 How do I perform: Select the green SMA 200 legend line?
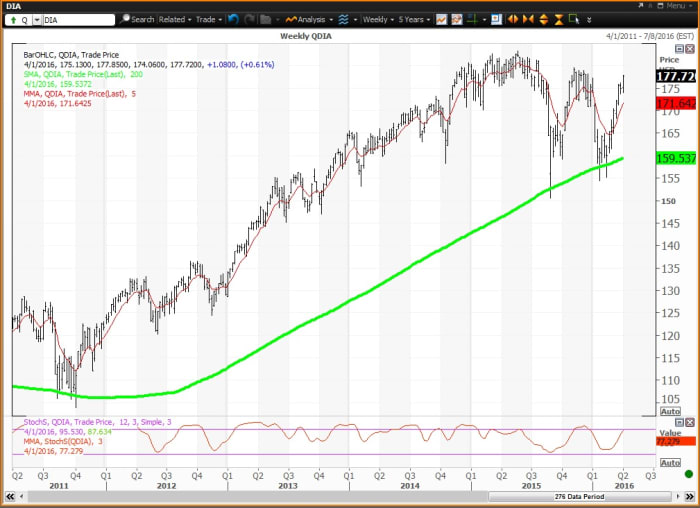click(83, 74)
